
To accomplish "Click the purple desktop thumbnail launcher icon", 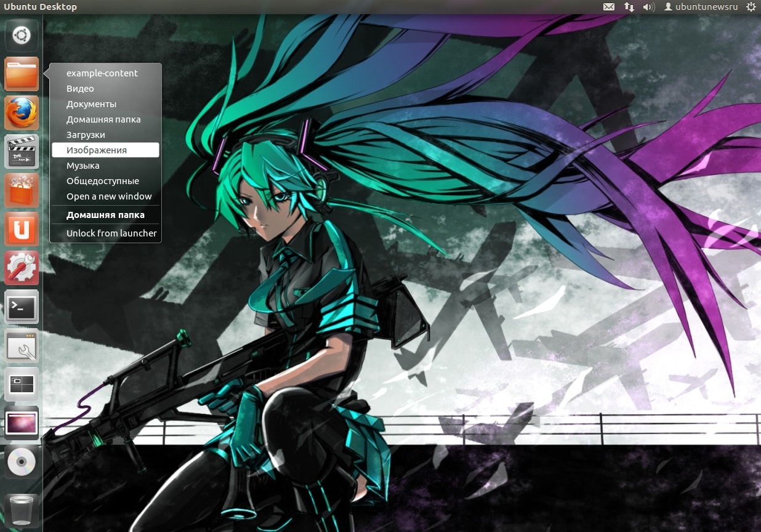I will (x=22, y=423).
